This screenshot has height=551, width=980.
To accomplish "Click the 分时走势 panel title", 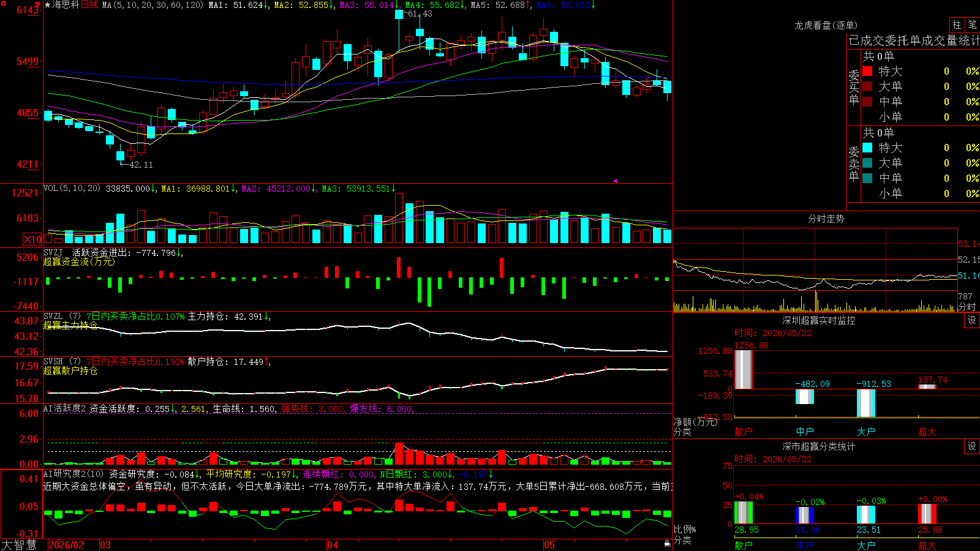I will click(826, 219).
